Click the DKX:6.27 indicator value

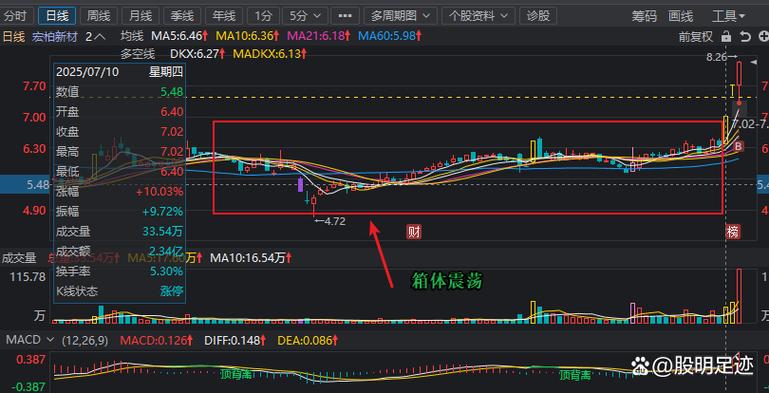click(198, 53)
